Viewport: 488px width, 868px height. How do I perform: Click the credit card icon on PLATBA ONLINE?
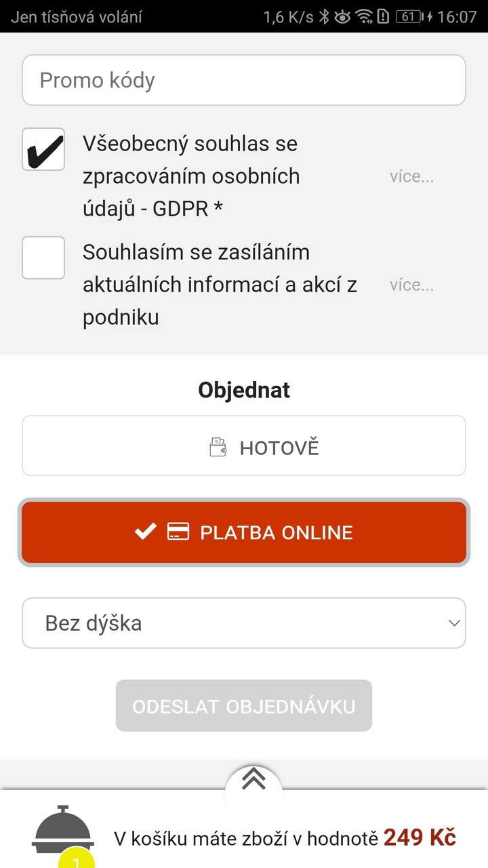point(178,532)
